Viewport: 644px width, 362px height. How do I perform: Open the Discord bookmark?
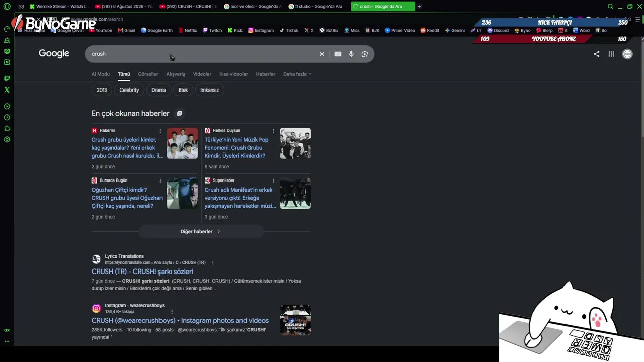[498, 30]
